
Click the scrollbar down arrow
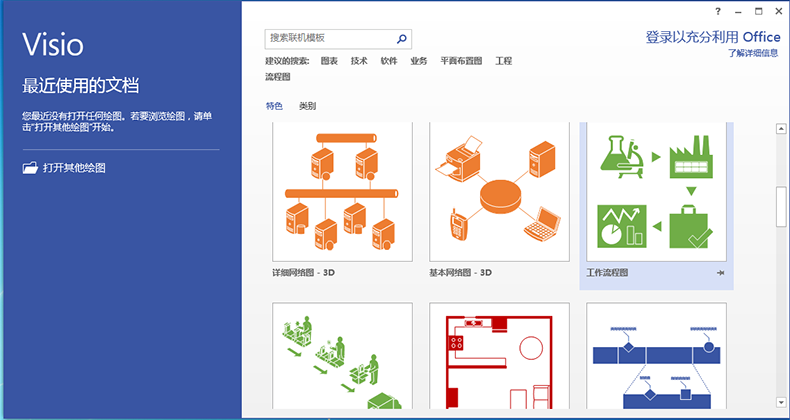[x=781, y=401]
